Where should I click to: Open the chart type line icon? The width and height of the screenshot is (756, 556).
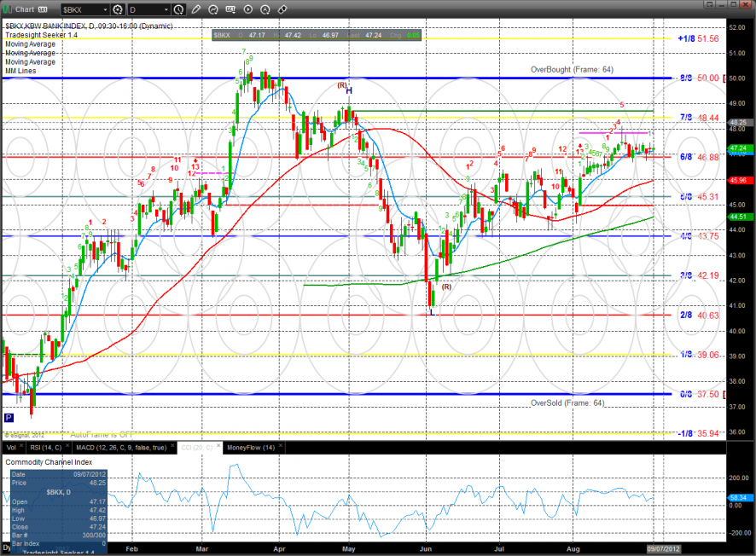(x=213, y=9)
